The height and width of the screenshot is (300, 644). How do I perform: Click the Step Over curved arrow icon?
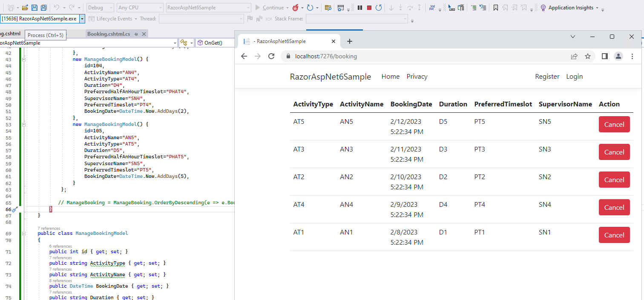410,8
